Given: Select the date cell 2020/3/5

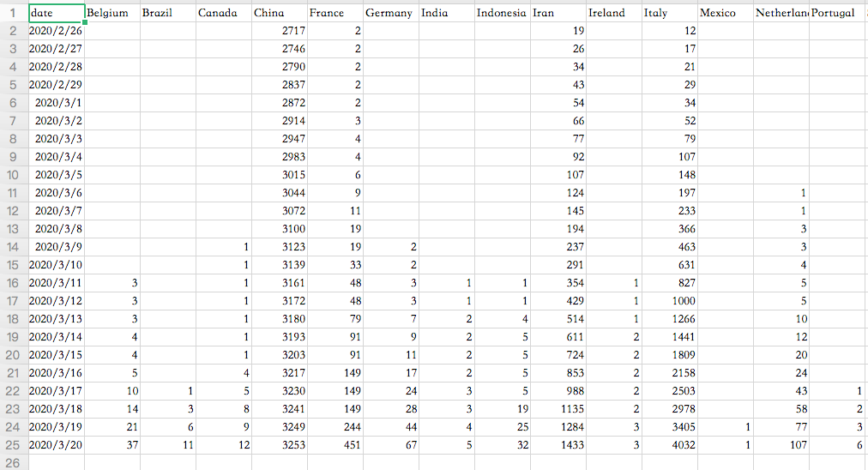Looking at the screenshot, I should (57, 175).
